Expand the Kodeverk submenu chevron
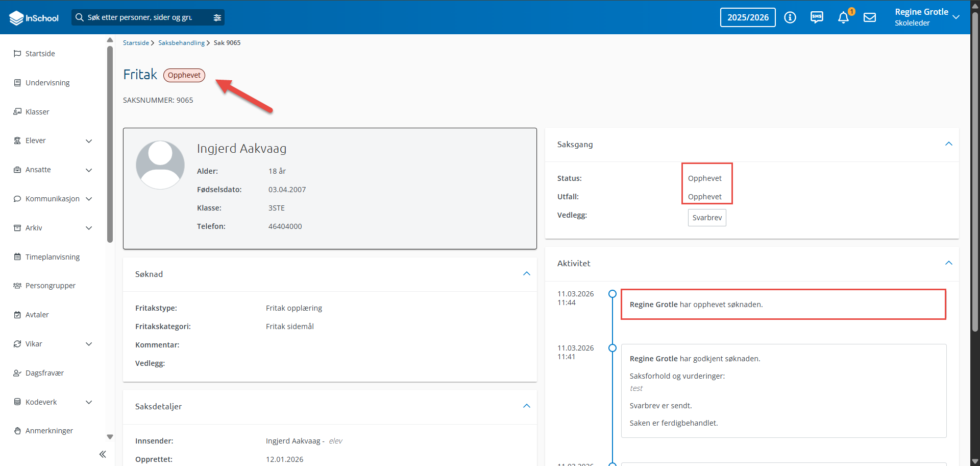Screen dimensions: 980x466 (x=89, y=402)
